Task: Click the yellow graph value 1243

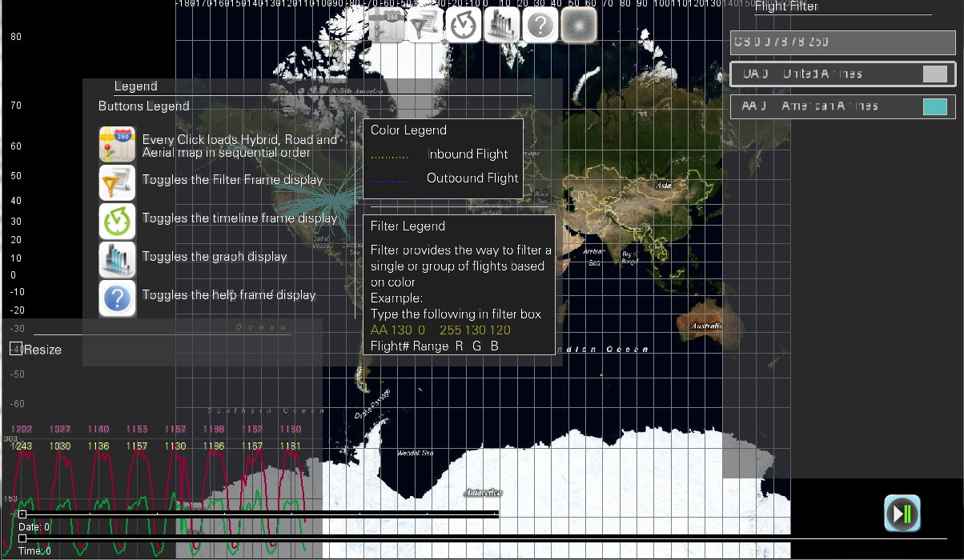Action: 22,446
